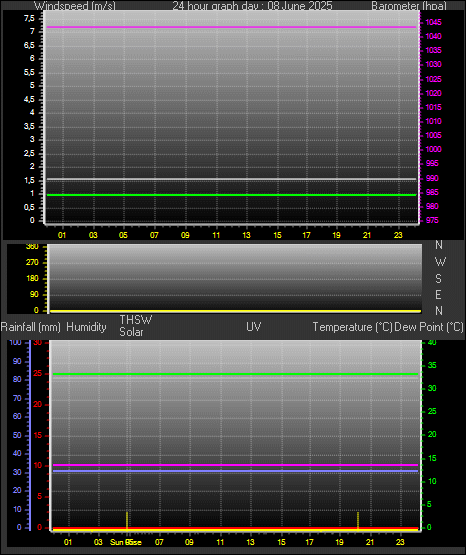Click the 990 barometer axis value
466x555 pixels.
click(432, 178)
